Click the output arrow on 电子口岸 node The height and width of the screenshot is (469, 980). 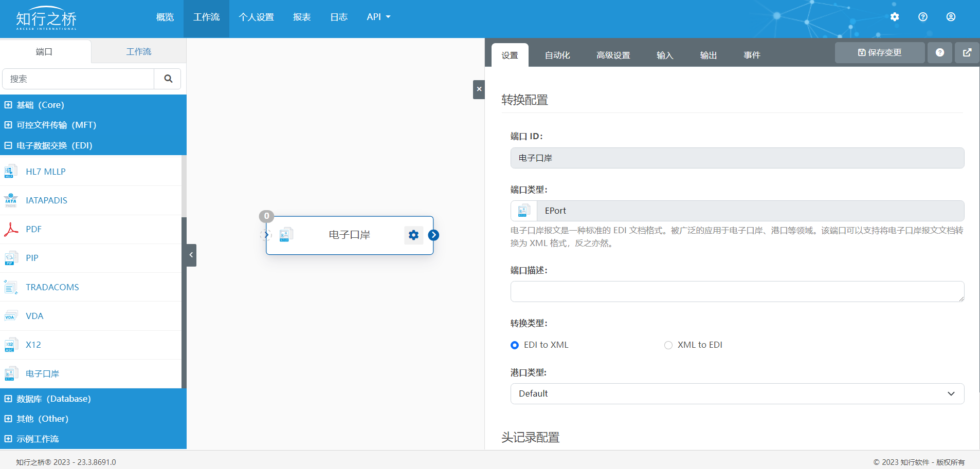(x=433, y=235)
